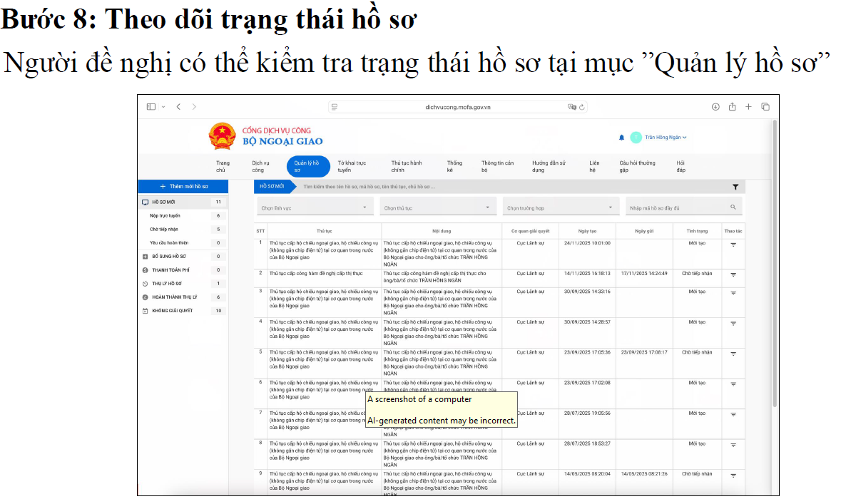Click the browser download icon
This screenshot has width=841, height=504.
pyautogui.click(x=715, y=107)
